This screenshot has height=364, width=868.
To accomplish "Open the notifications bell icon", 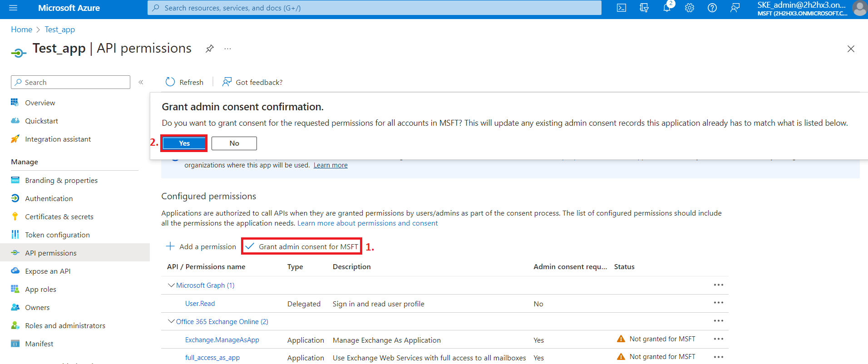I will (666, 8).
